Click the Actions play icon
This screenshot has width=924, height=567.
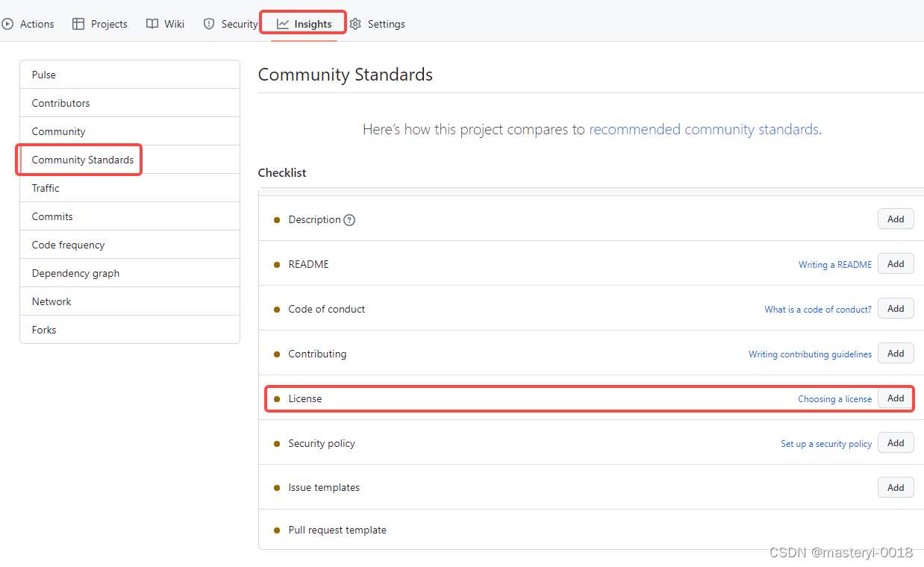click(x=7, y=24)
